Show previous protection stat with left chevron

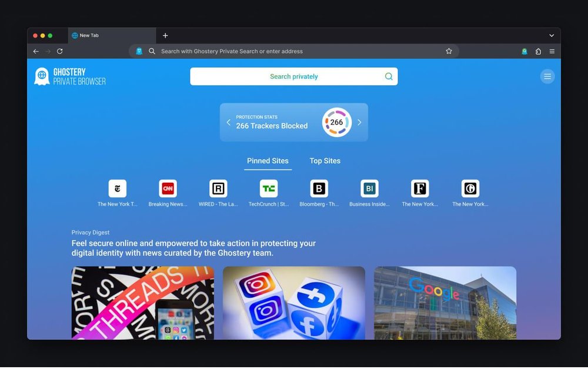[x=228, y=122]
